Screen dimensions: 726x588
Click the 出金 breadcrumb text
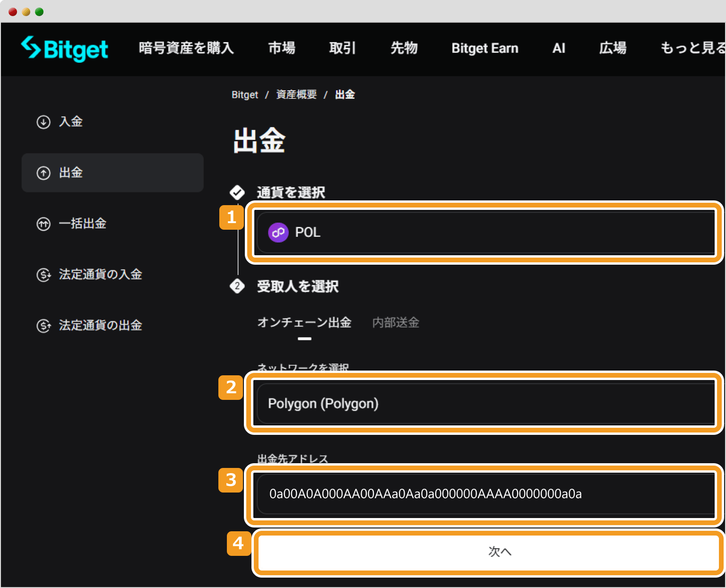pos(345,95)
